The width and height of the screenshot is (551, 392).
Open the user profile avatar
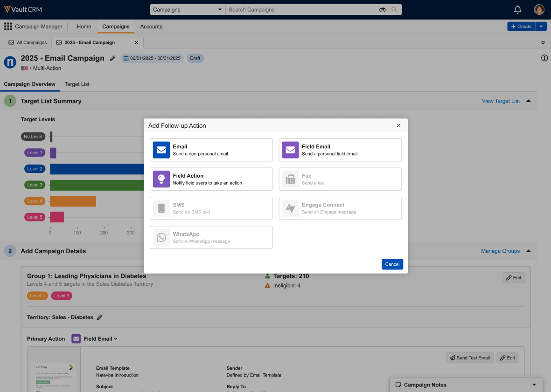point(539,9)
